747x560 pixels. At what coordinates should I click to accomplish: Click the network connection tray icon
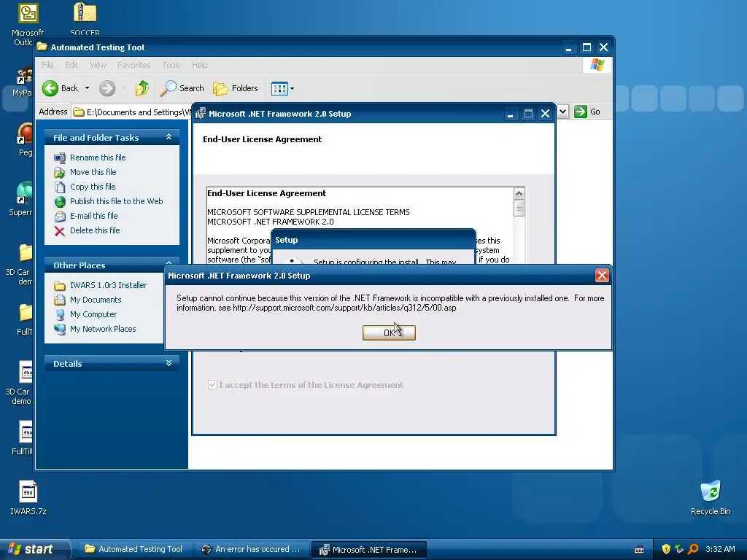pos(679,549)
